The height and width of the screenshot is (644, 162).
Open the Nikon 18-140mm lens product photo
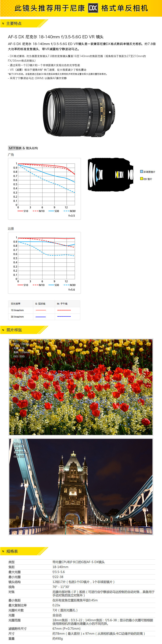(x=79, y=112)
